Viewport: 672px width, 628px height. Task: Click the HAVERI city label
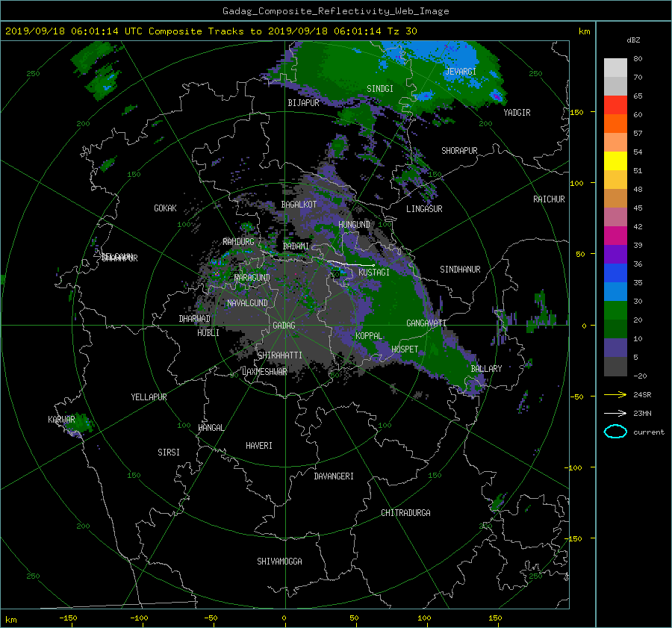click(x=259, y=446)
